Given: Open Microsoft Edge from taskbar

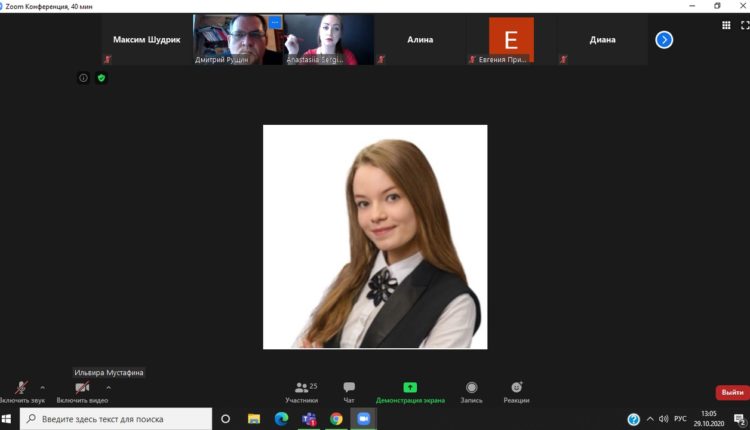Looking at the screenshot, I should [281, 419].
